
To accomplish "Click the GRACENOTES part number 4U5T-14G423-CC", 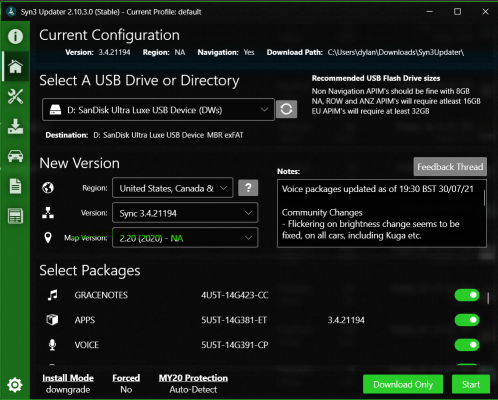I will pyautogui.click(x=235, y=295).
